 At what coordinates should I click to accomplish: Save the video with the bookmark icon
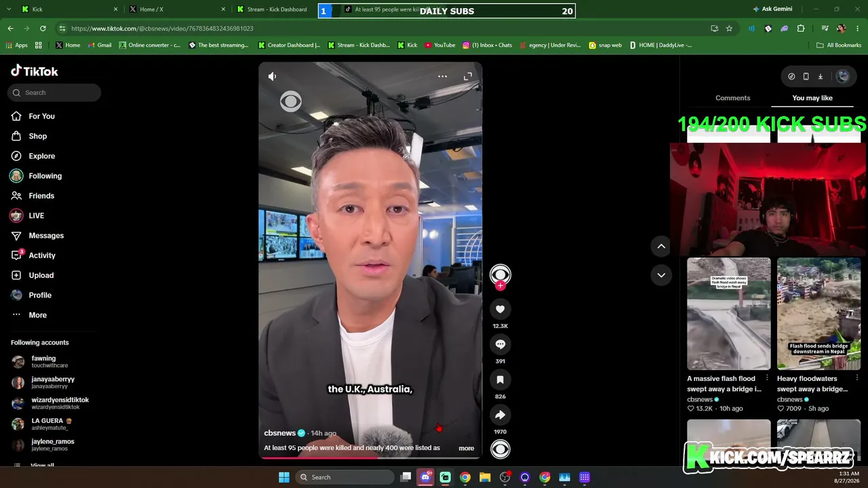click(500, 380)
